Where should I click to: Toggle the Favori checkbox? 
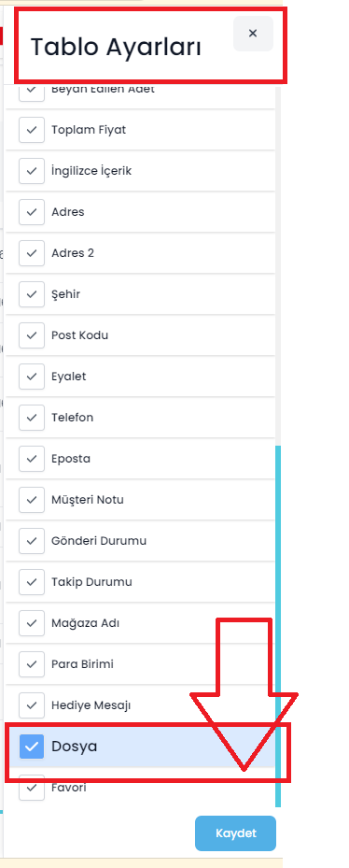32,788
